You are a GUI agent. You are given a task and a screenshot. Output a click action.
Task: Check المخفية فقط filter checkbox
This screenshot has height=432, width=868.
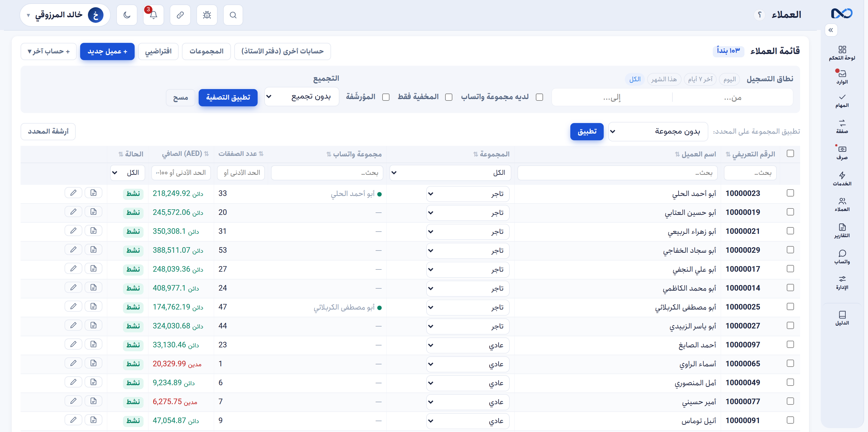448,97
